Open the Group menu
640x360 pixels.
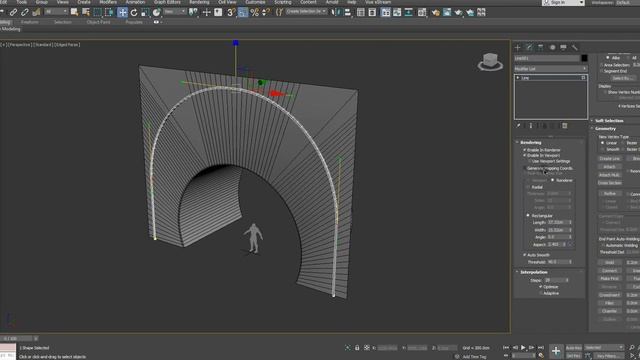coord(42,2)
